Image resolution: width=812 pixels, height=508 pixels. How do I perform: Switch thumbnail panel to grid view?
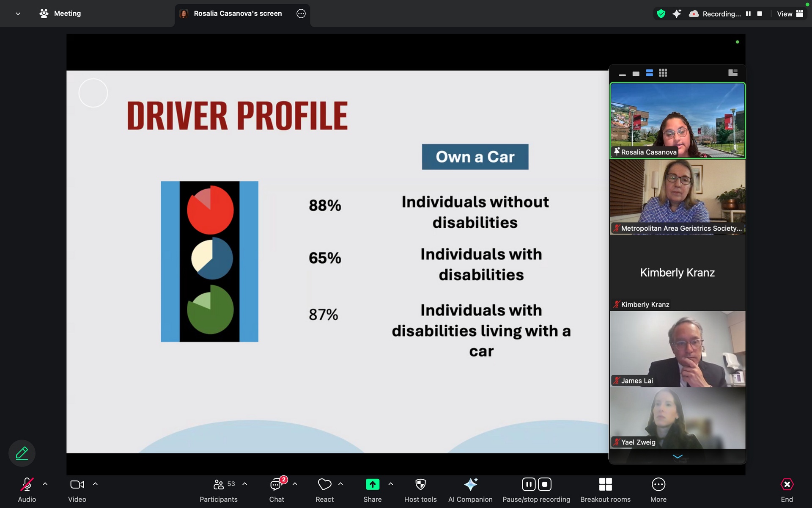pyautogui.click(x=663, y=73)
